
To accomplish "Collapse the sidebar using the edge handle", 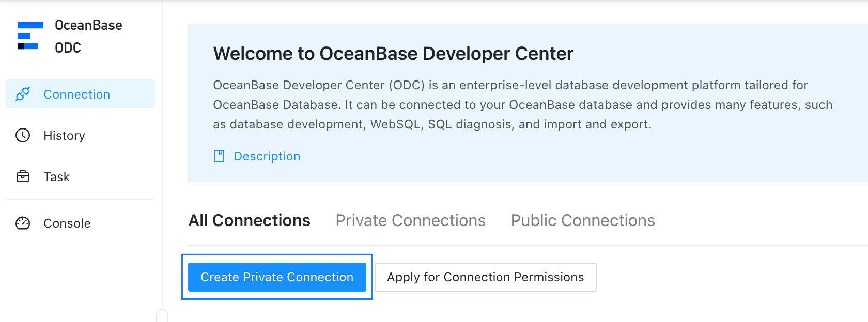I will [x=162, y=315].
